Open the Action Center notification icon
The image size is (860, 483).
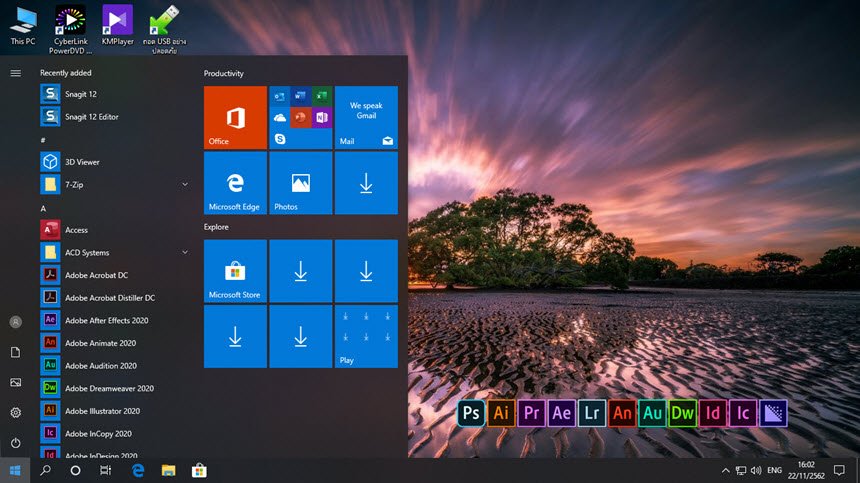[x=839, y=470]
